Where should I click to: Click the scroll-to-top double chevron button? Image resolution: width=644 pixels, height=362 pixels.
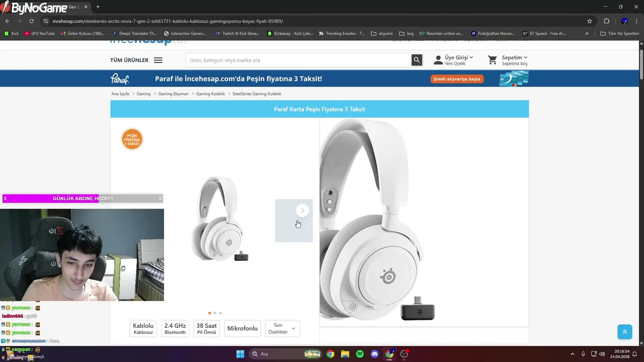point(624,332)
